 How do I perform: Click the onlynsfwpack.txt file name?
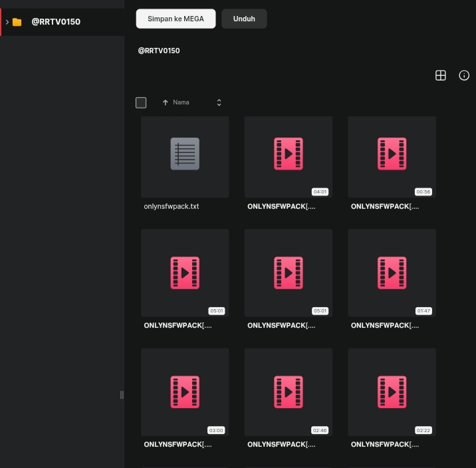pos(172,206)
